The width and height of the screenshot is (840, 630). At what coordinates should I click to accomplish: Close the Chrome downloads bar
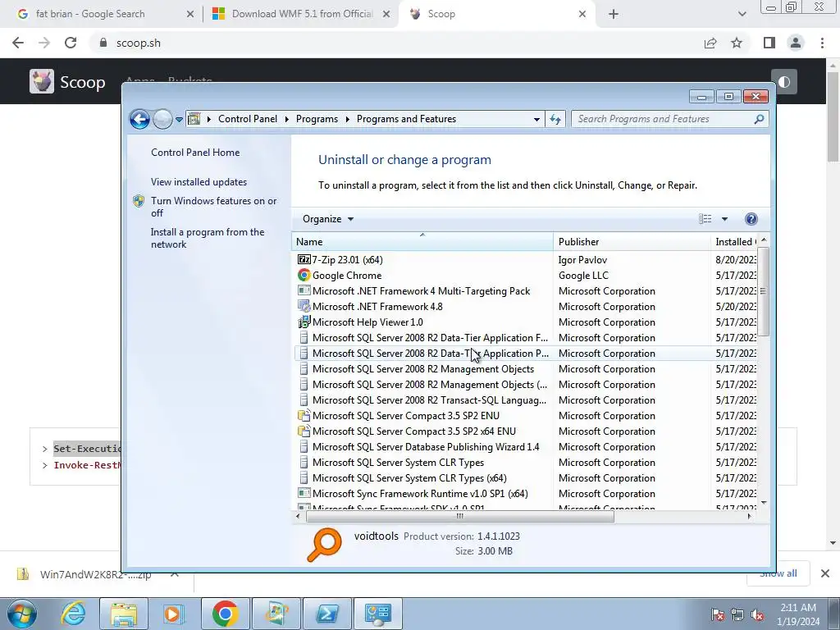pos(825,573)
